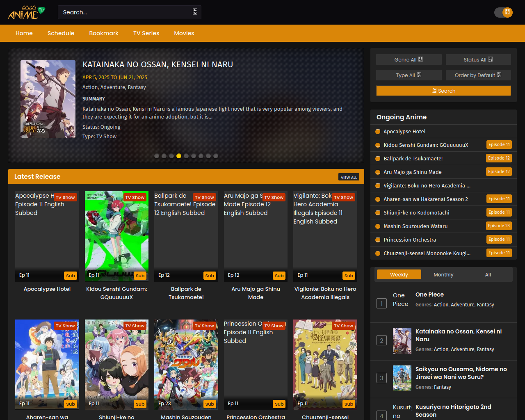Click Sub badge on Mashin Souzouden card

tap(210, 404)
